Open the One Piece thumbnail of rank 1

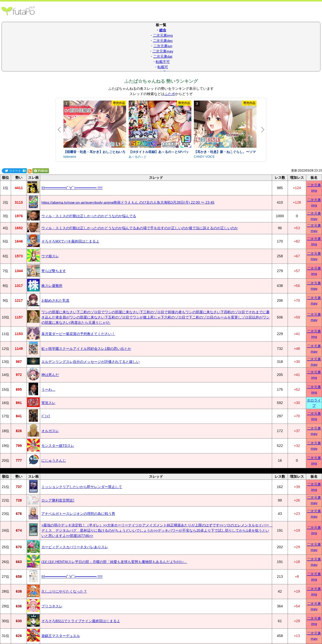[x=33, y=188]
